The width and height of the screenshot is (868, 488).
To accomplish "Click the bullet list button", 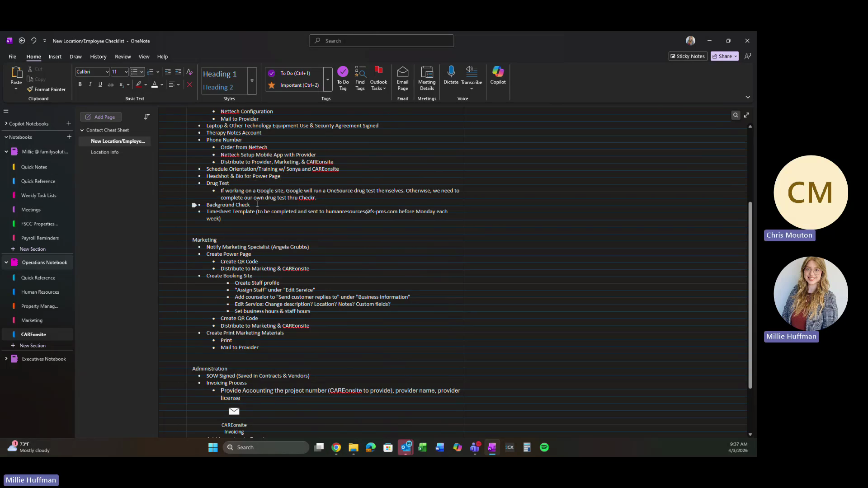I will 134,72.
